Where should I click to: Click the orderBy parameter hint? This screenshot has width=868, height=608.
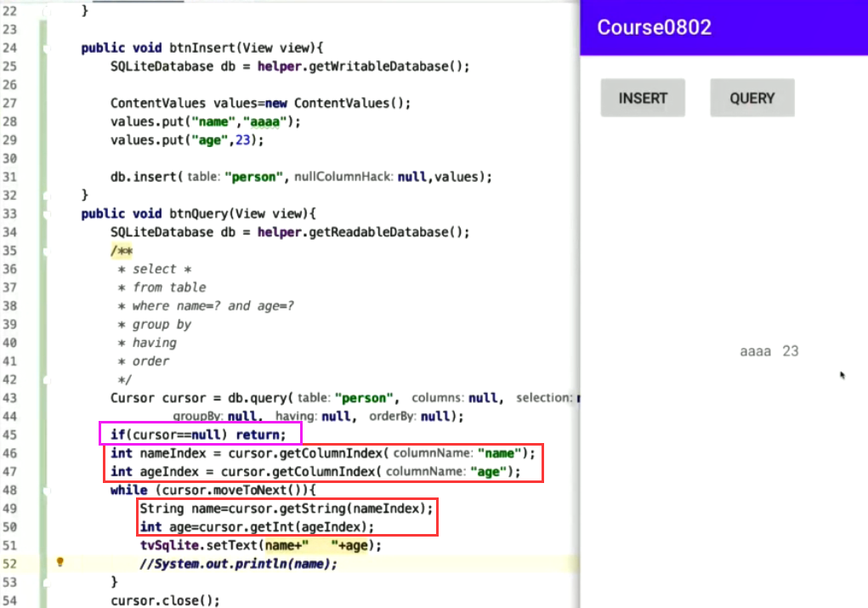(393, 417)
